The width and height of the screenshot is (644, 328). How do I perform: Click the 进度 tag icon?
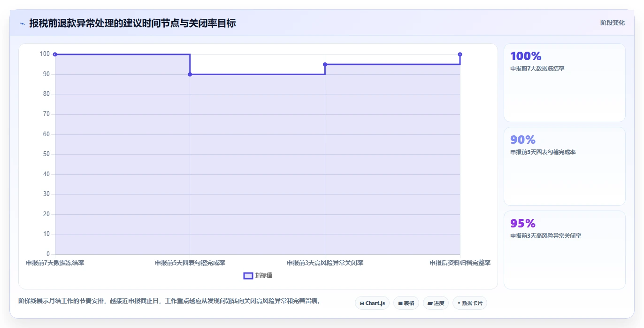[x=430, y=304]
